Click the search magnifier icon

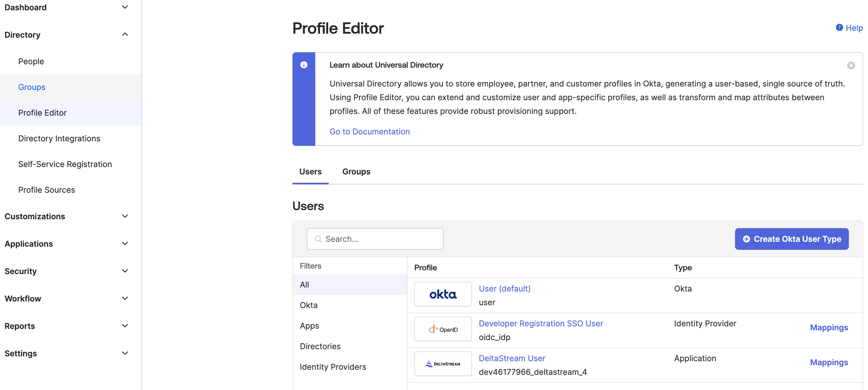[318, 239]
